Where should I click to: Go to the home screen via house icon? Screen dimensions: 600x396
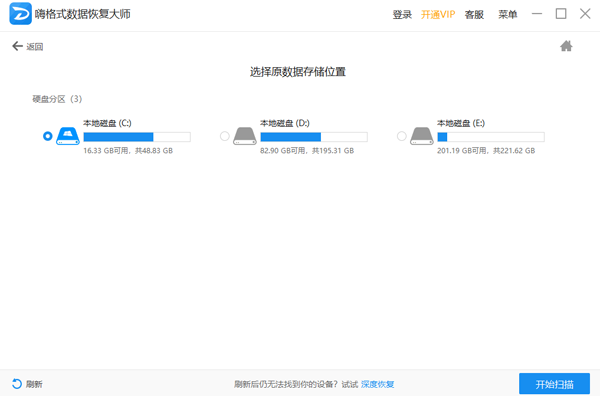[566, 46]
